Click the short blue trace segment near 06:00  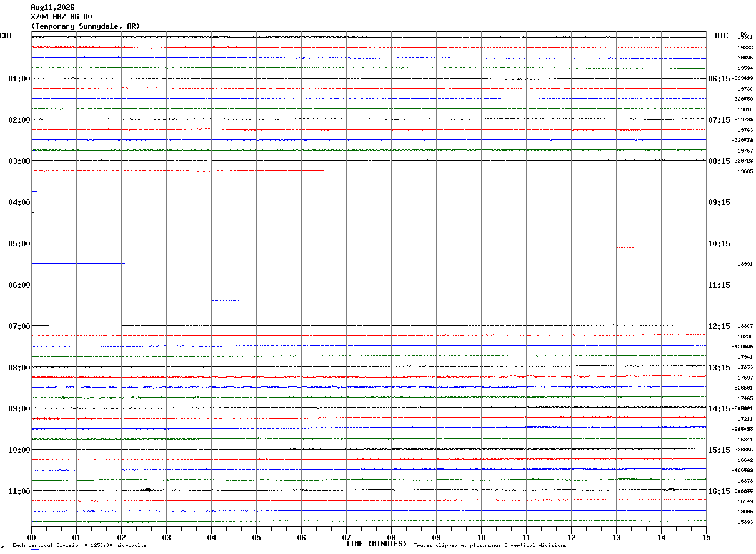pos(226,301)
